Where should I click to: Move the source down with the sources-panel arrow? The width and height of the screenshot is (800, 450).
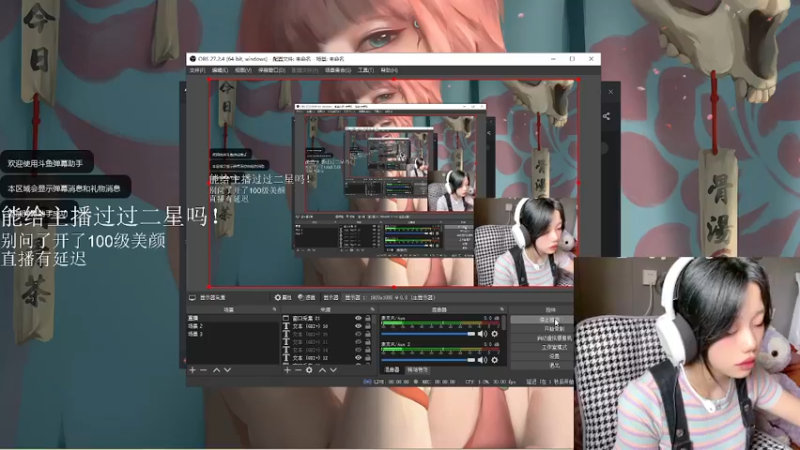(x=333, y=370)
